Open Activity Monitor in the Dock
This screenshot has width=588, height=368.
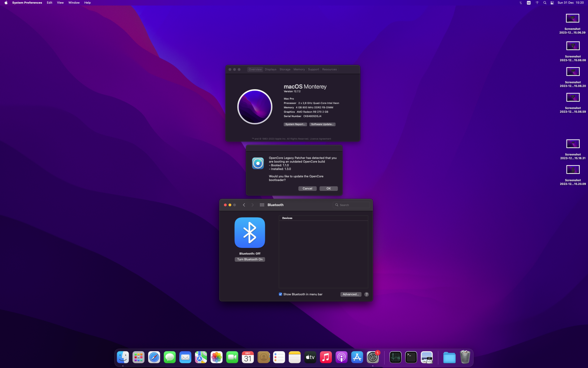(395, 357)
